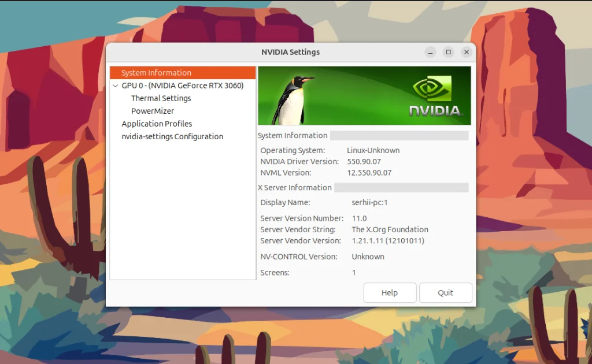Click the Screens value 1
The width and height of the screenshot is (592, 364).
point(354,273)
